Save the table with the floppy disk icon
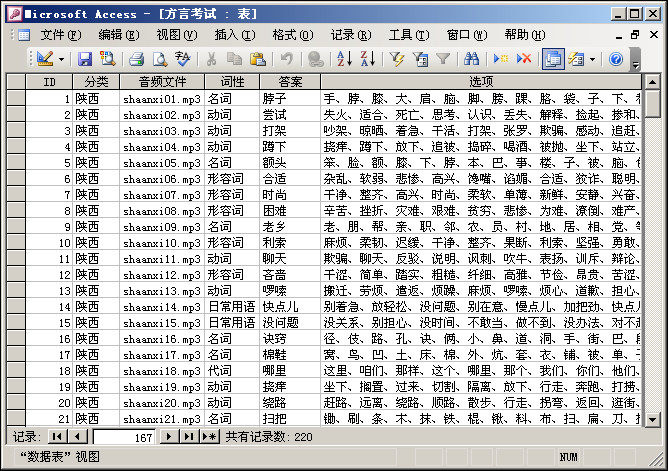Image resolution: width=668 pixels, height=471 pixels. [x=85, y=59]
